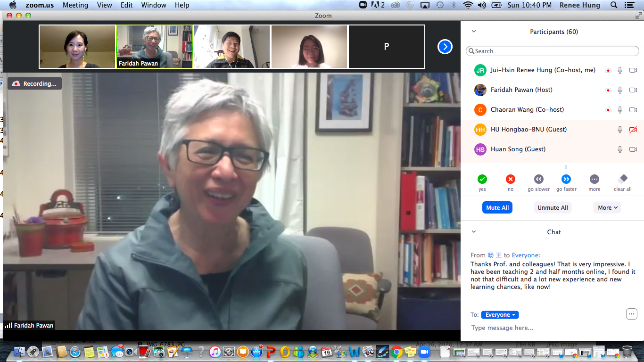The width and height of the screenshot is (644, 362).
Task: Open the zoom.us menu
Action: [41, 5]
